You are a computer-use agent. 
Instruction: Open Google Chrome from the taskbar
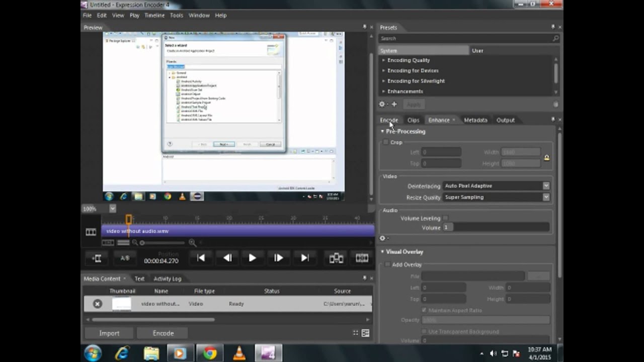210,353
